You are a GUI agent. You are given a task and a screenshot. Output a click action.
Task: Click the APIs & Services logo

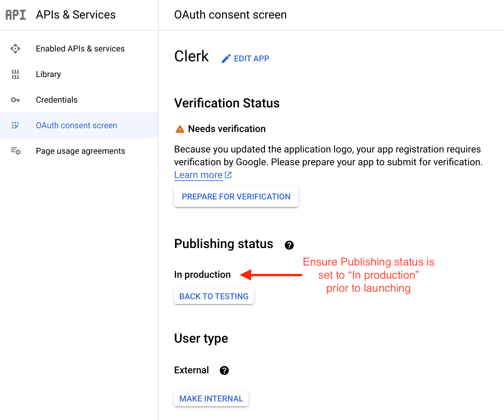[x=15, y=15]
